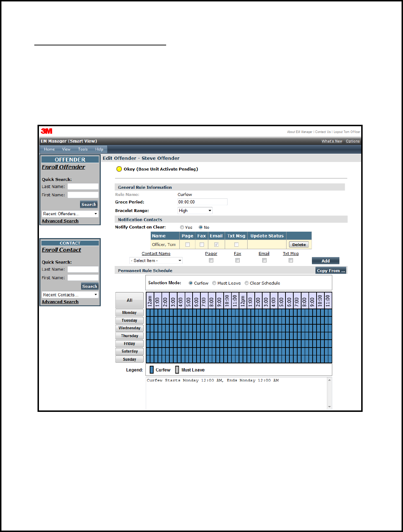Select Sunday schedule row button
The width and height of the screenshot is (403, 532).
pyautogui.click(x=129, y=359)
